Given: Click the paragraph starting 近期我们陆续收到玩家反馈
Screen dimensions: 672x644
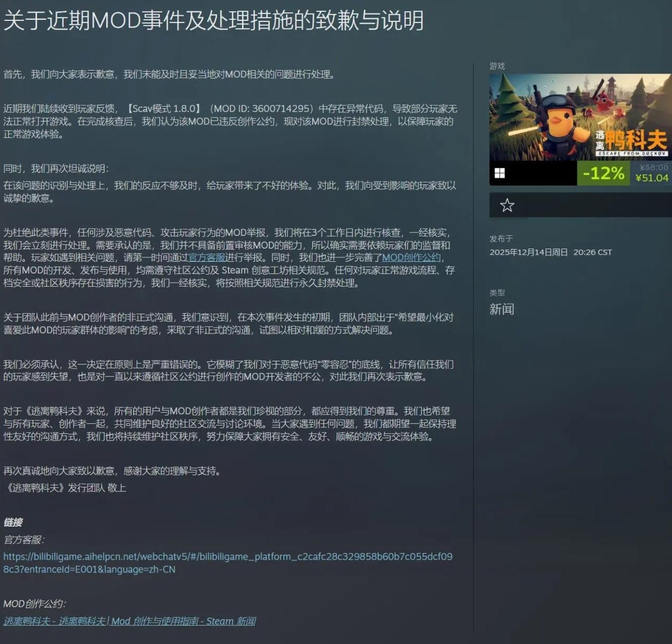Looking at the screenshot, I should [x=230, y=121].
